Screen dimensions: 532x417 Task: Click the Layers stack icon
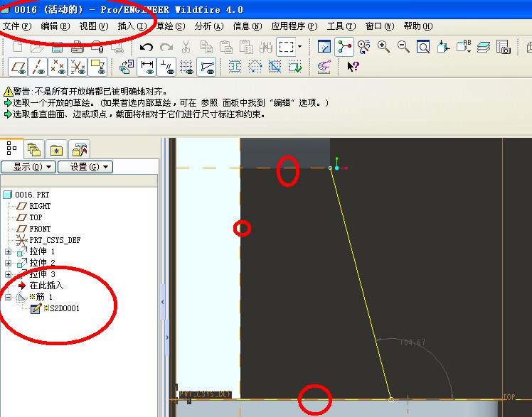(x=484, y=47)
